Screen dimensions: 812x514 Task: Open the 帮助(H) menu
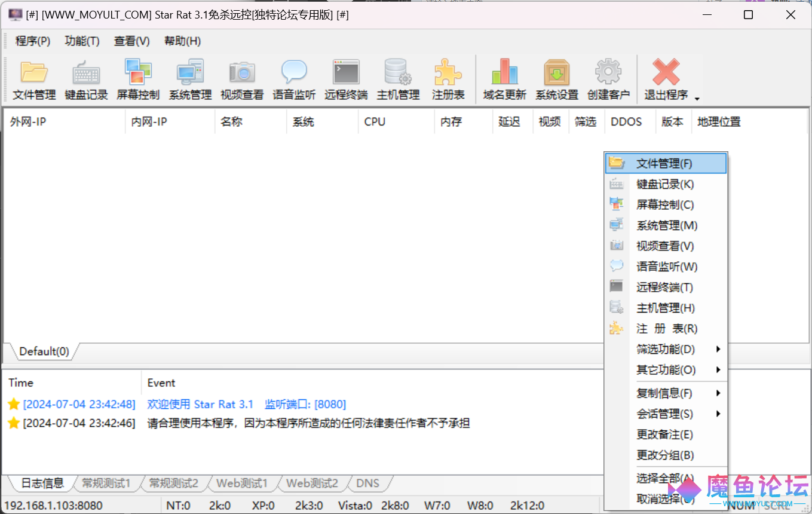(182, 41)
